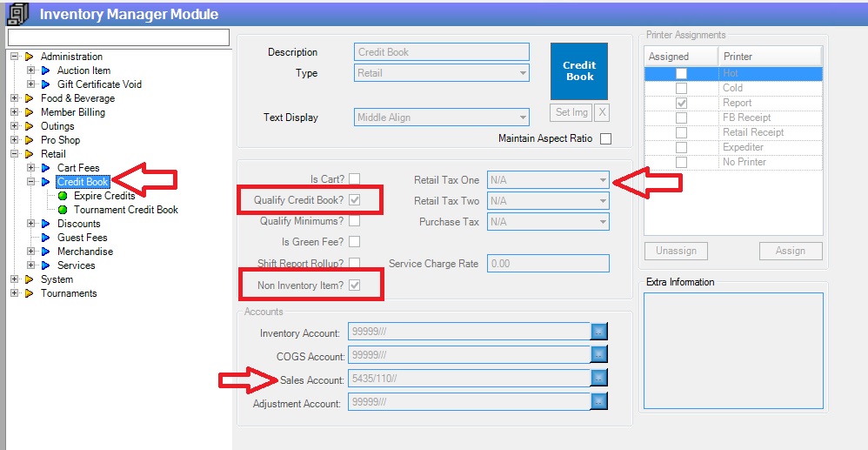The image size is (868, 450).
Task: Click the Adjustment Account lookup icon
Action: click(x=598, y=401)
